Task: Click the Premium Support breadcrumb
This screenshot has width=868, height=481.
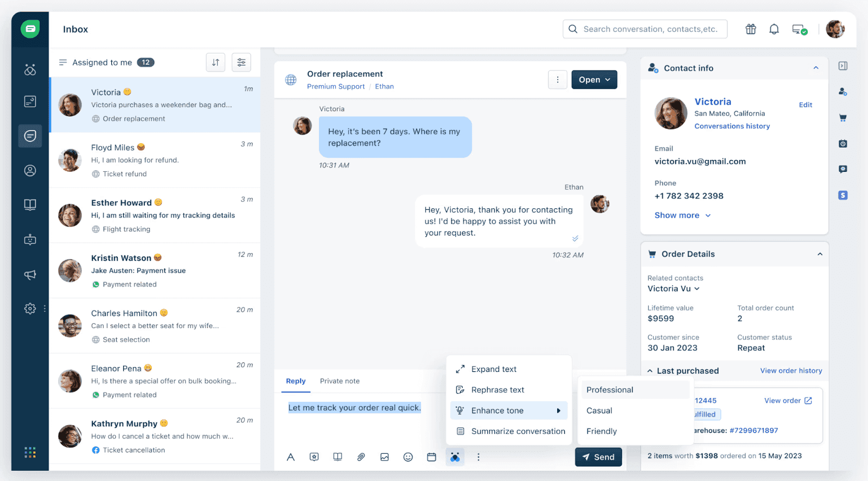Action: [x=336, y=86]
